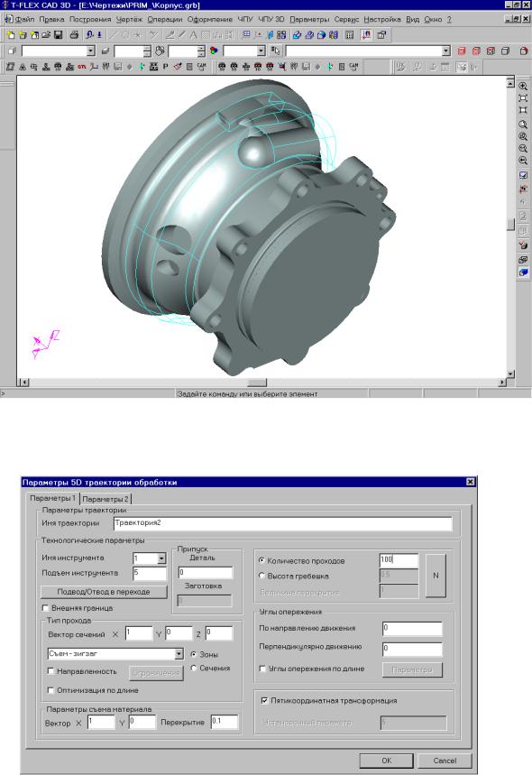Switch to the Параметры 2 tab
This screenshot has height=775, width=532.
105,499
